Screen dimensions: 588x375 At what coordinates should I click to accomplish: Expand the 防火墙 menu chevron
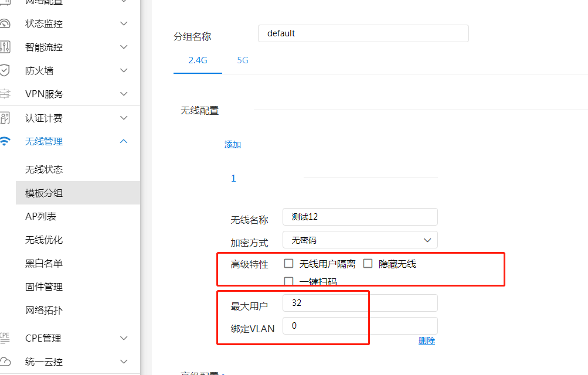point(124,70)
